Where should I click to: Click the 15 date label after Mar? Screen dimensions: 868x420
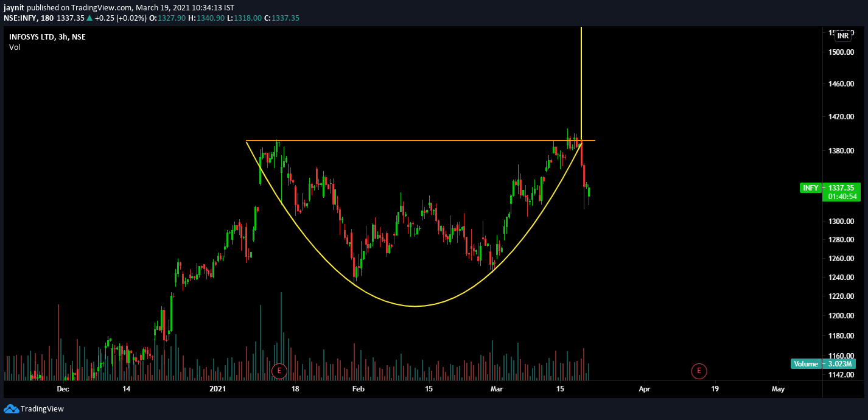click(561, 388)
